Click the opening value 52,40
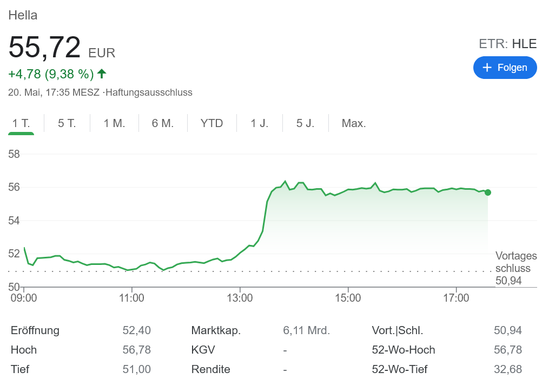 click(136, 330)
